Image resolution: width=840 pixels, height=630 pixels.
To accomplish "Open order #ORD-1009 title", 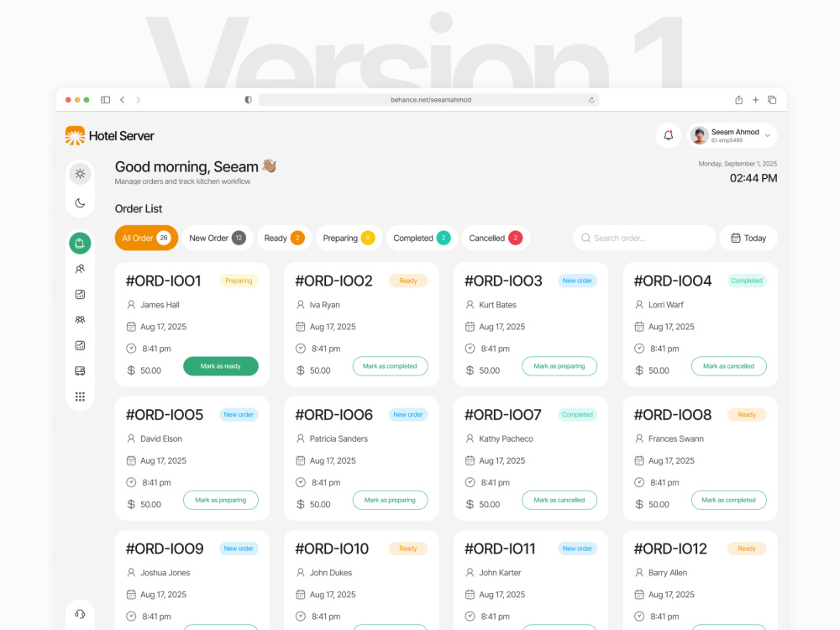I will [165, 549].
